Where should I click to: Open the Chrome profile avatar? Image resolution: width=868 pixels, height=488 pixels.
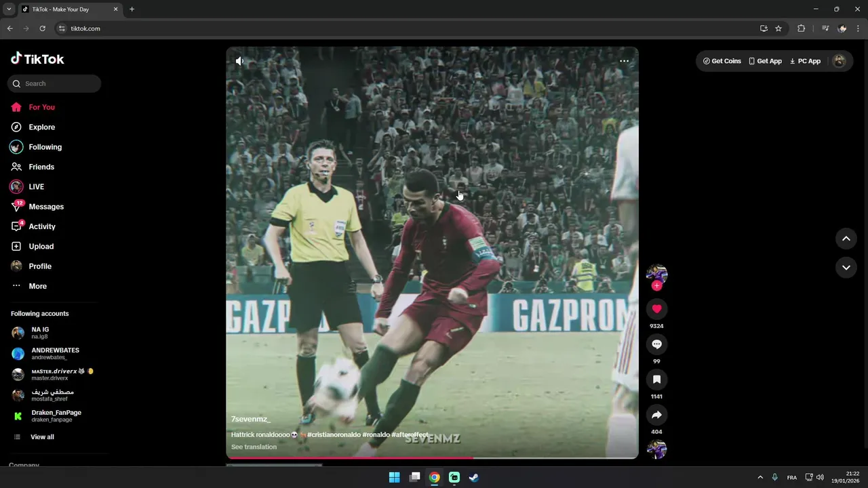[x=842, y=28]
